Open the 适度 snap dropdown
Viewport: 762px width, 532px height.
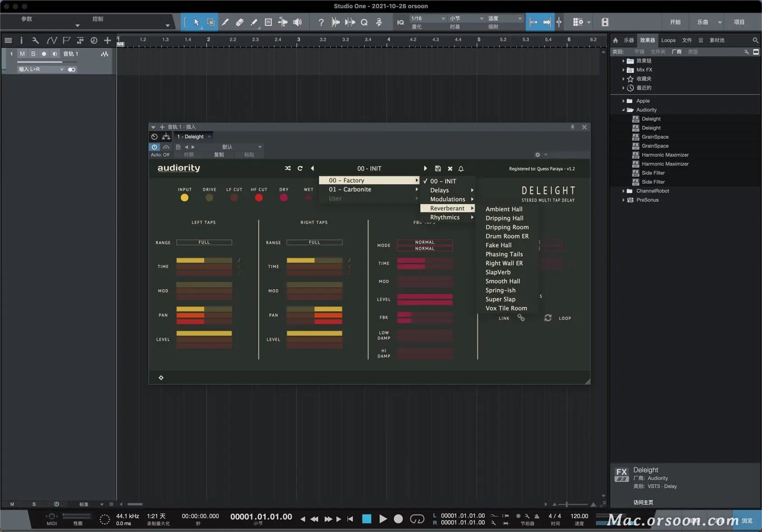pos(505,18)
